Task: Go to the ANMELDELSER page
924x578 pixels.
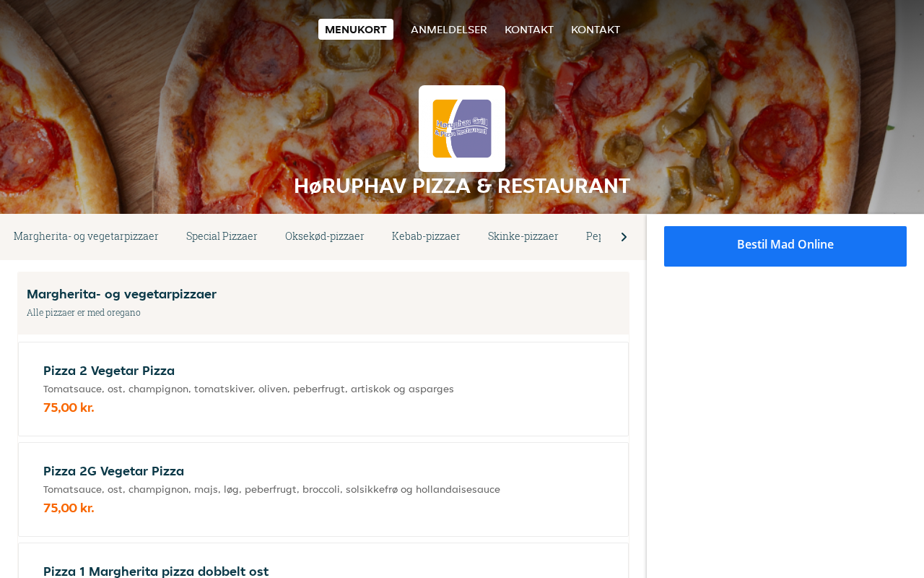Action: 449,30
